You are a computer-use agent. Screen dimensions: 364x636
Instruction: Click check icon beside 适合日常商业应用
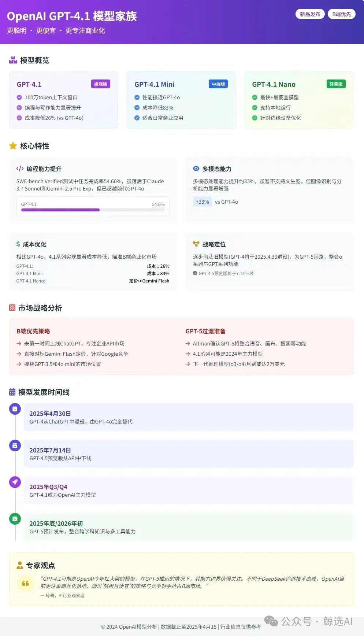click(137, 118)
